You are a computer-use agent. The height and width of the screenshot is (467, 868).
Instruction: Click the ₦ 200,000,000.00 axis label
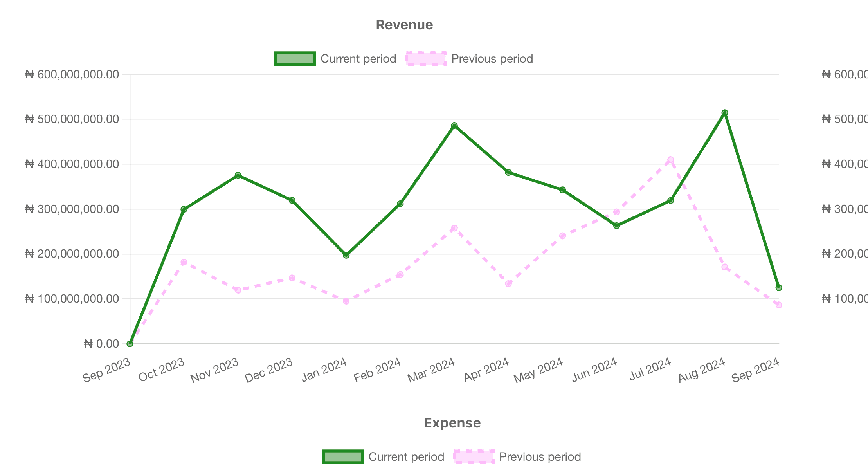72,254
